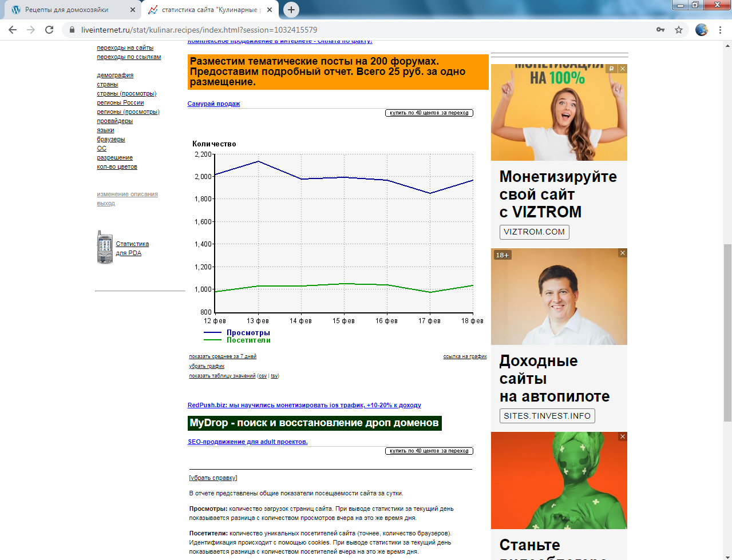Click the PDA phone icon in the sidebar

coord(105,247)
